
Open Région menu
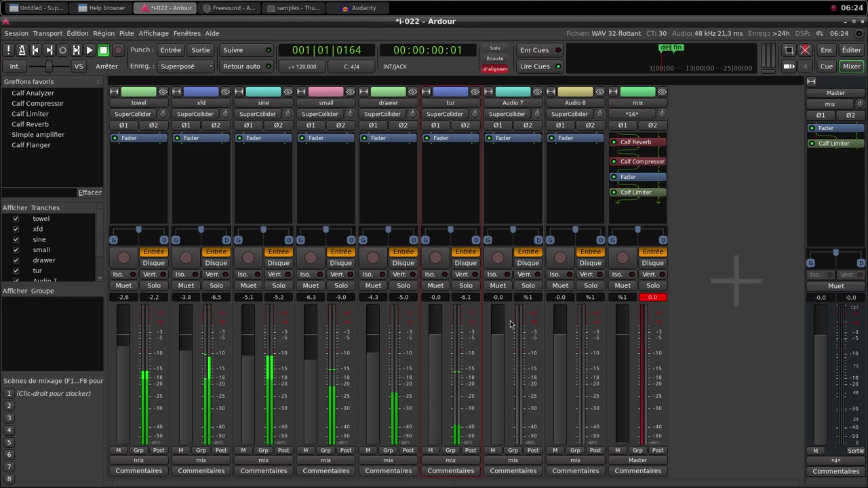click(104, 33)
